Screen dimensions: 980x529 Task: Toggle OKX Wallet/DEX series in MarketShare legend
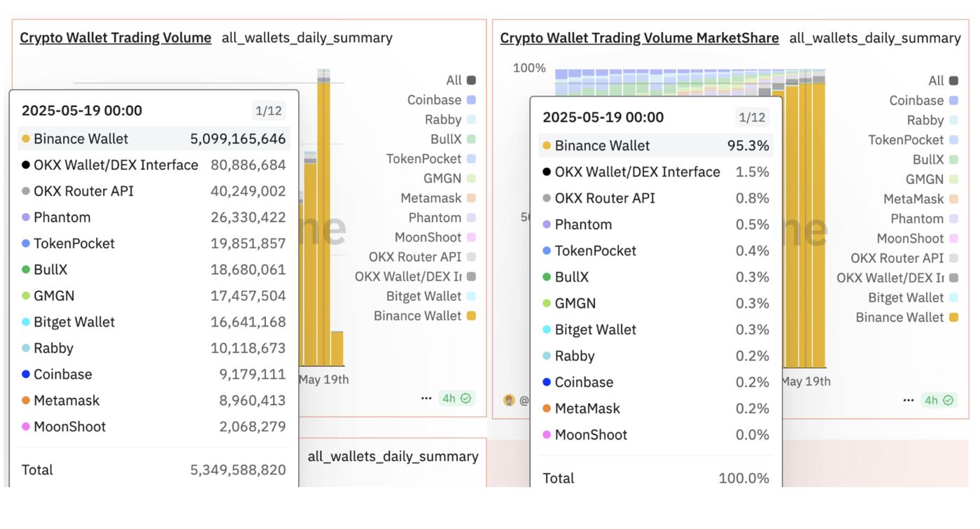(x=898, y=278)
